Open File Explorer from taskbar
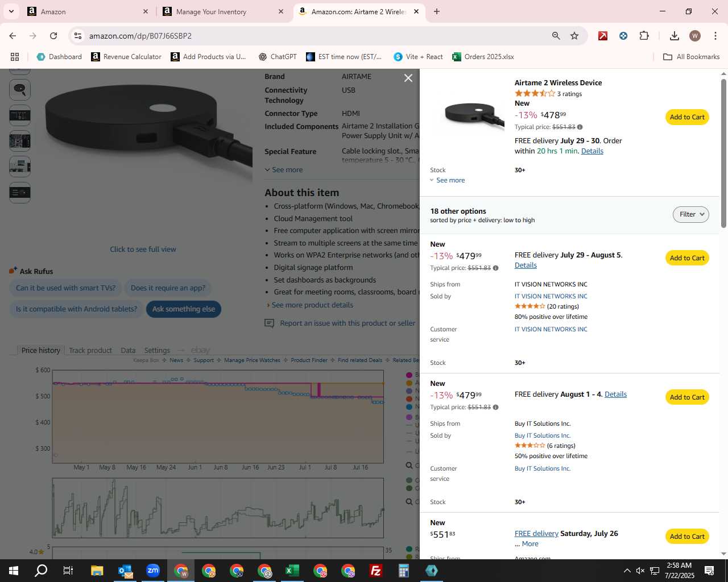 coord(97,571)
